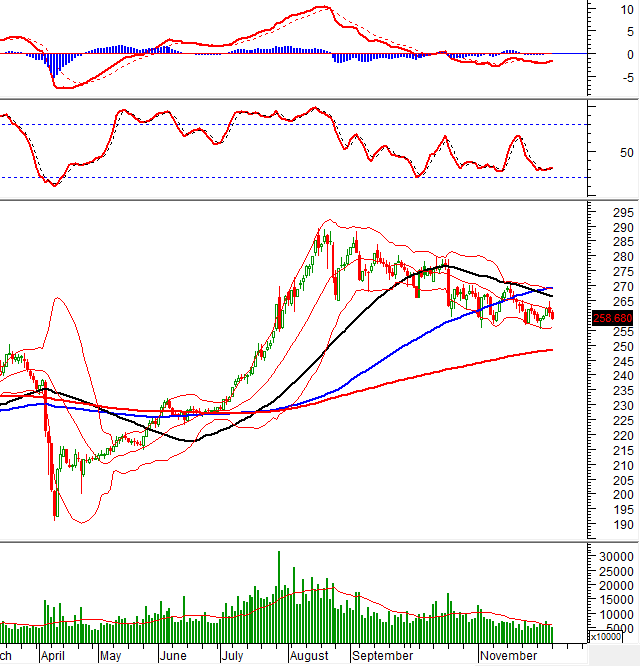
Task: Click the July label on the time axis
Action: click(x=232, y=656)
